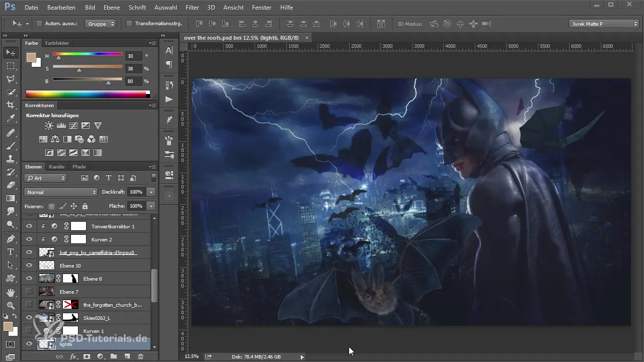Switch to the Pfade tab
644x362 pixels.
pyautogui.click(x=79, y=167)
